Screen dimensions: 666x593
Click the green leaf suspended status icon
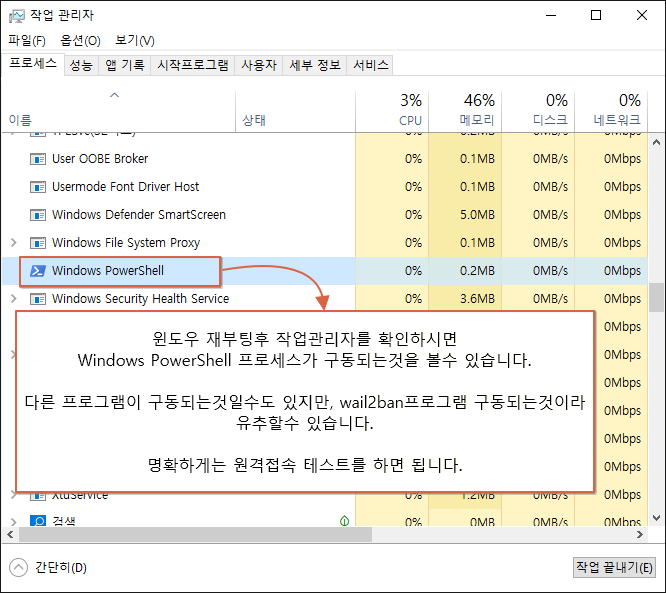(x=344, y=520)
